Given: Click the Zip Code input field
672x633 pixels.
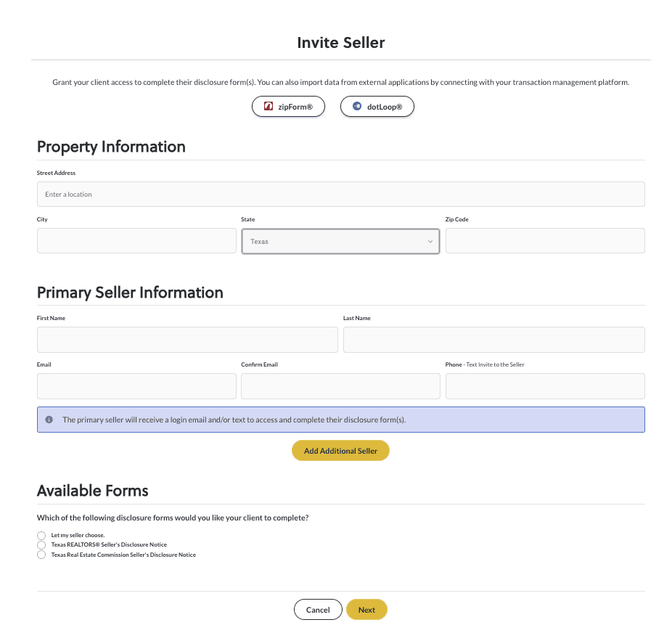Looking at the screenshot, I should pyautogui.click(x=545, y=240).
